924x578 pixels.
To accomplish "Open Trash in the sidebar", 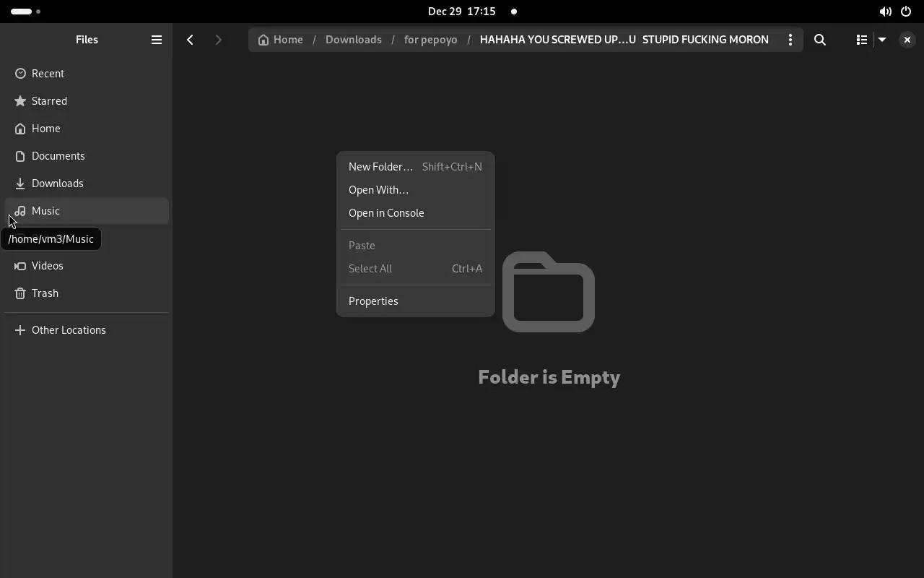I will [87, 293].
